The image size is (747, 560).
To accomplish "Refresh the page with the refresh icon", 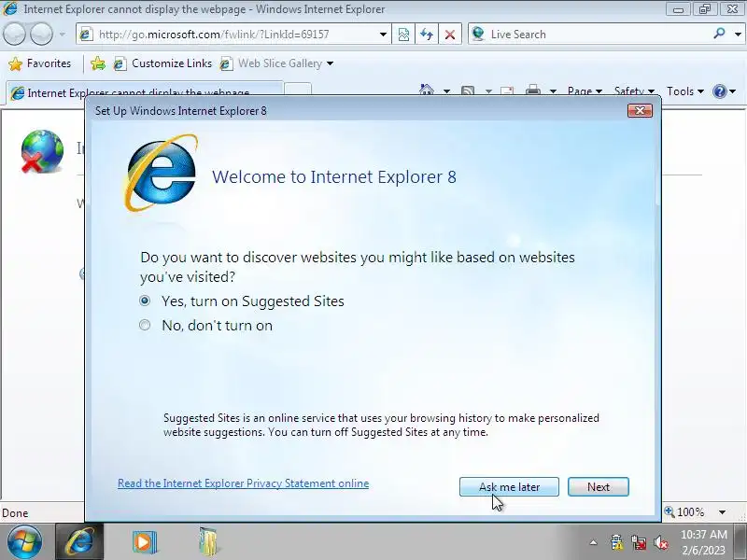I will pyautogui.click(x=427, y=35).
